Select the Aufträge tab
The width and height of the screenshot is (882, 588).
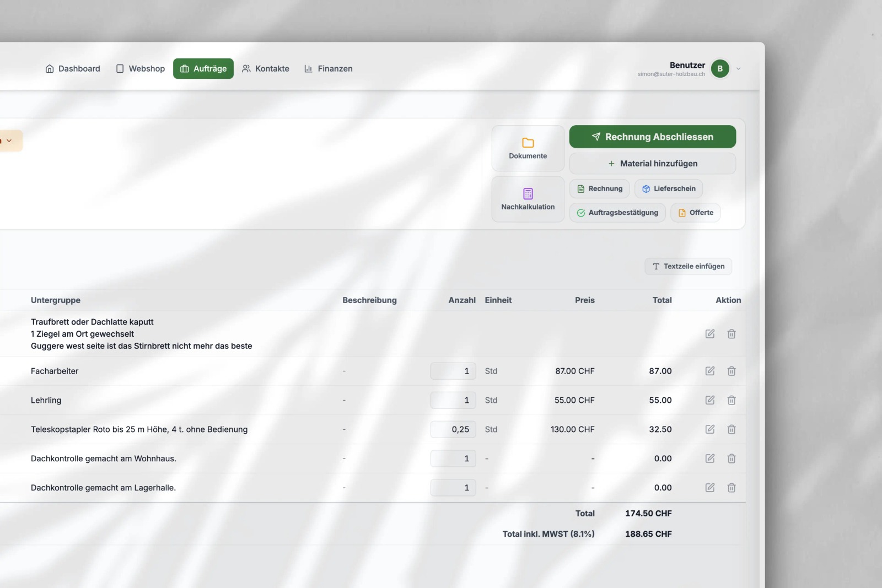(203, 69)
